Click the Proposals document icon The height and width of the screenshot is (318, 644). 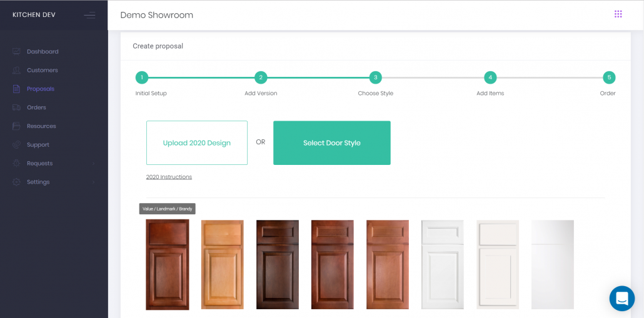pyautogui.click(x=16, y=89)
